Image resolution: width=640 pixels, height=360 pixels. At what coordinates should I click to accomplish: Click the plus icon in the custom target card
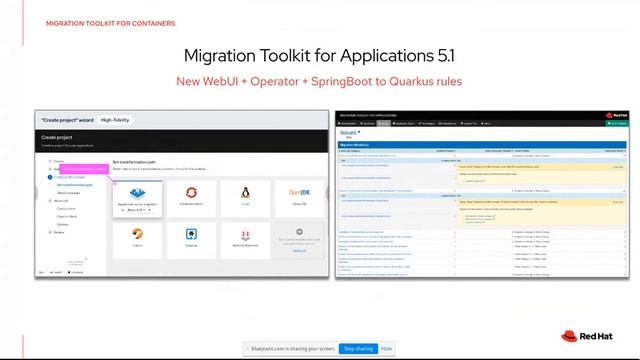[299, 232]
